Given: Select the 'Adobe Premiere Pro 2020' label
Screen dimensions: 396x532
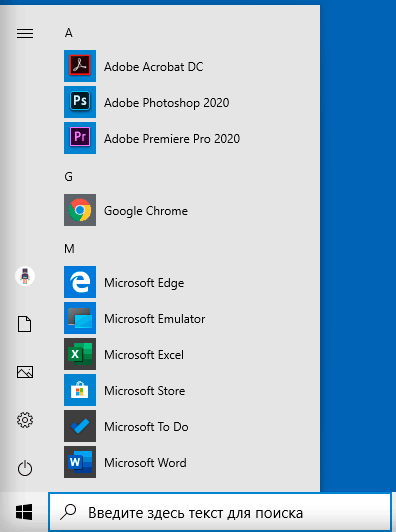Looking at the screenshot, I should [x=172, y=138].
